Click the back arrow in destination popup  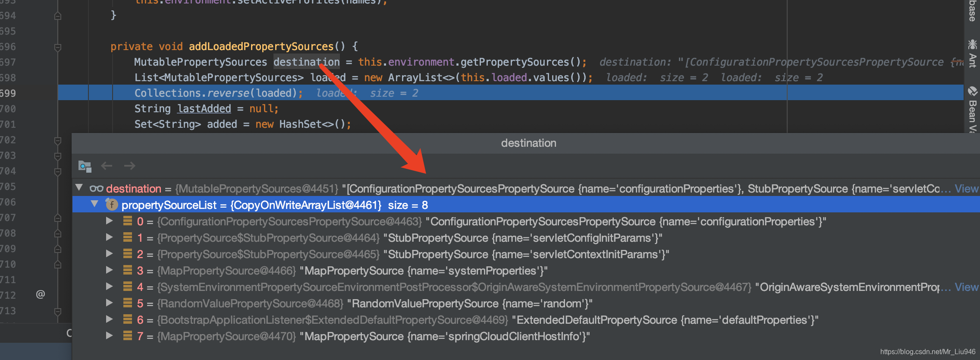coord(107,166)
